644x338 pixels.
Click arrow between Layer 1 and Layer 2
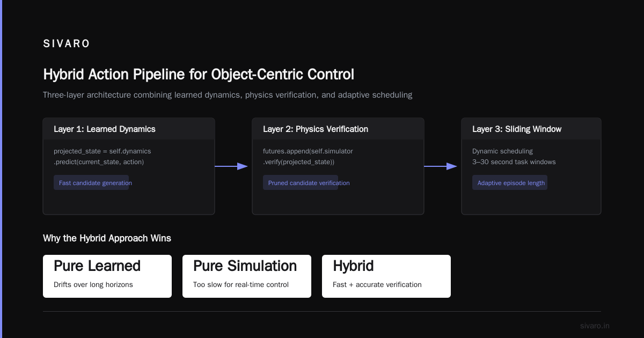[x=231, y=166]
